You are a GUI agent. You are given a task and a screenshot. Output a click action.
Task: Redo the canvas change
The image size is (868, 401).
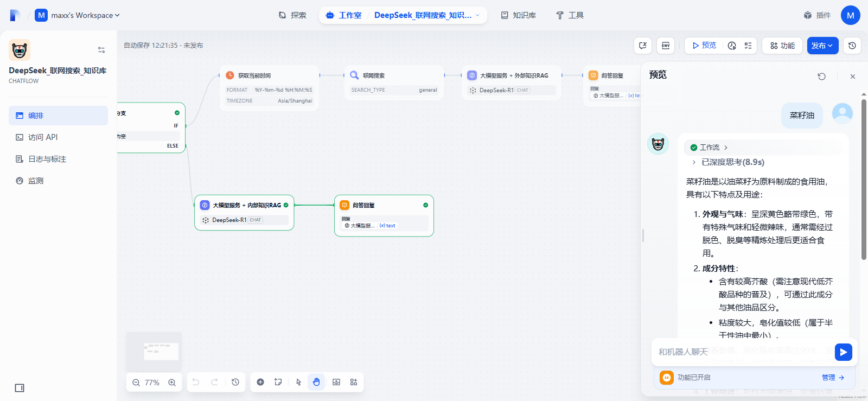click(x=214, y=382)
